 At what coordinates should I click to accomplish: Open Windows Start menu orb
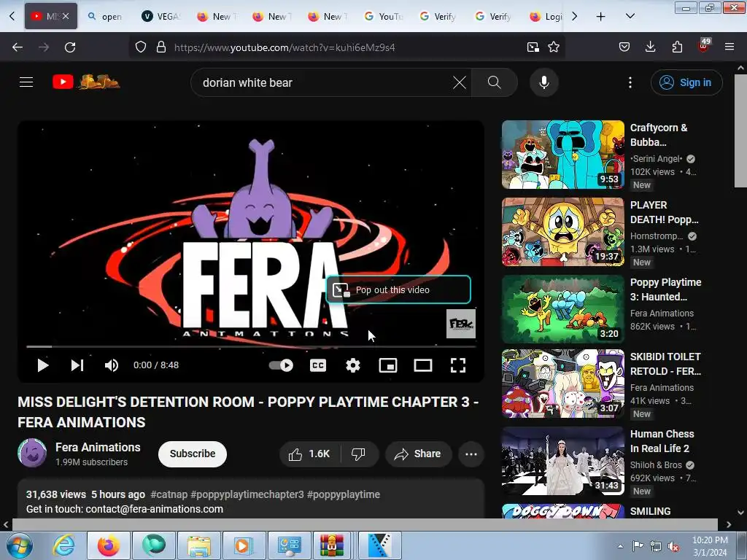[20, 545]
